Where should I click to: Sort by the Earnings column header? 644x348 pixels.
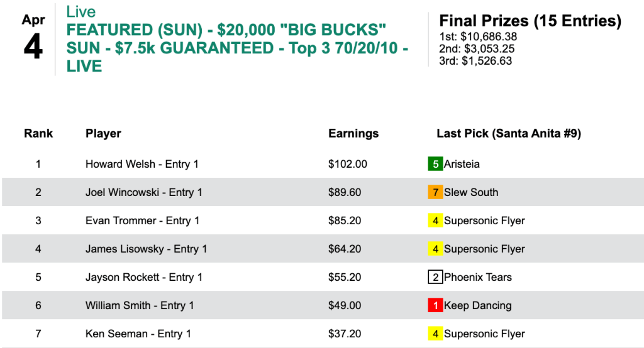click(x=353, y=133)
